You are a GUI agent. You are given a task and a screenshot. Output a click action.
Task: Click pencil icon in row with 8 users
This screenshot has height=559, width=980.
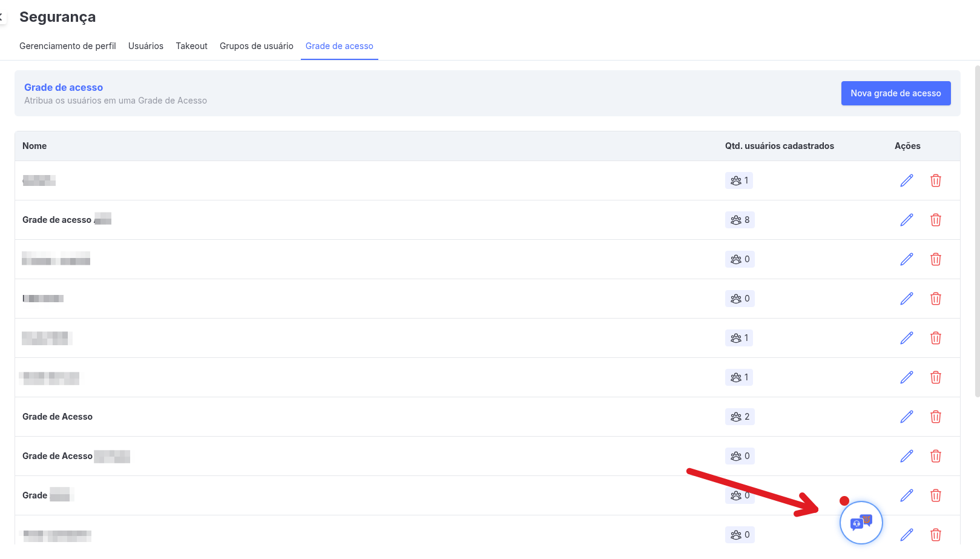click(906, 220)
